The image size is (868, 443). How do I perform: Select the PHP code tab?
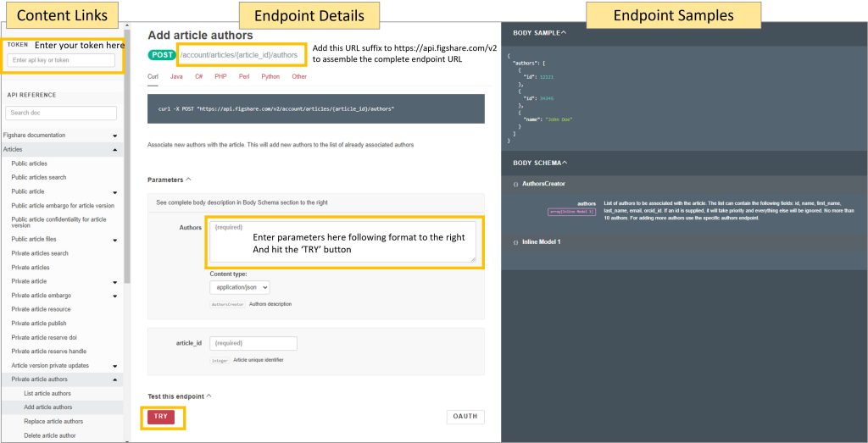(220, 77)
